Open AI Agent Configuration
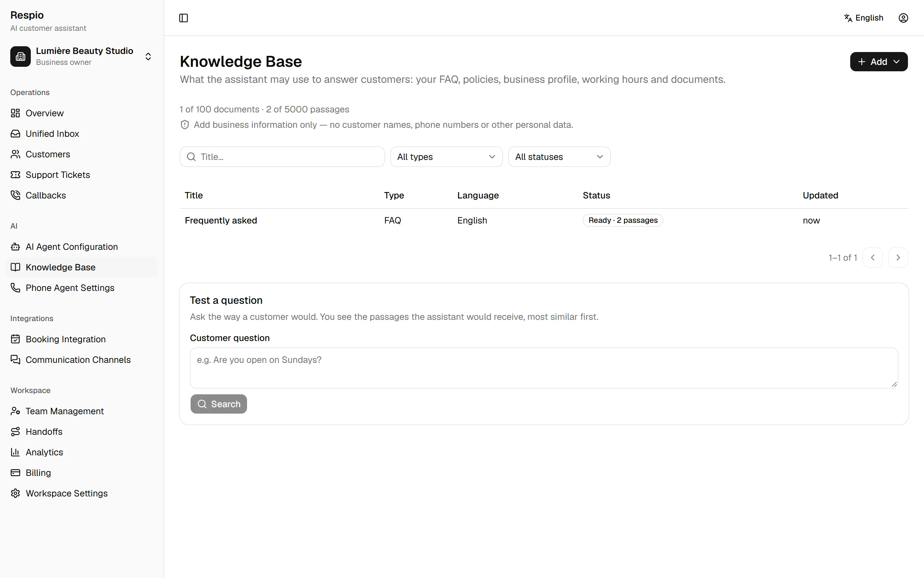 coord(82,247)
